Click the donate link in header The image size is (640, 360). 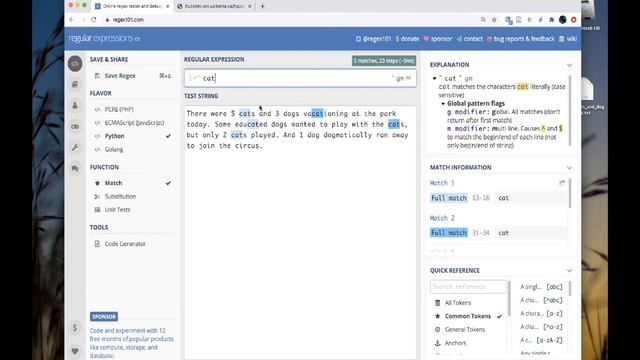point(407,39)
